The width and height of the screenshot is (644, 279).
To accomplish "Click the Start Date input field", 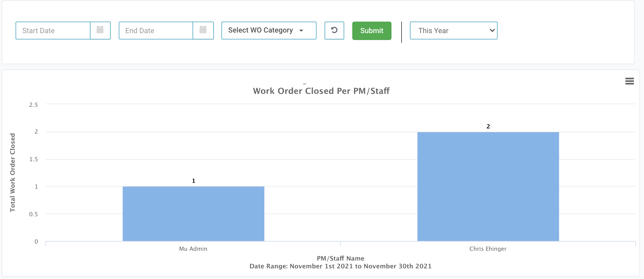I will (x=53, y=31).
